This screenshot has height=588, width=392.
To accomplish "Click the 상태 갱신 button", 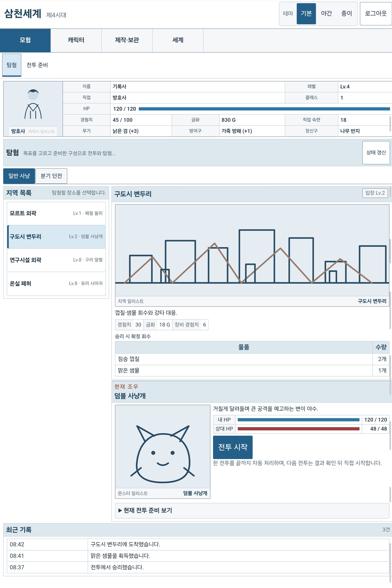I will (x=376, y=153).
